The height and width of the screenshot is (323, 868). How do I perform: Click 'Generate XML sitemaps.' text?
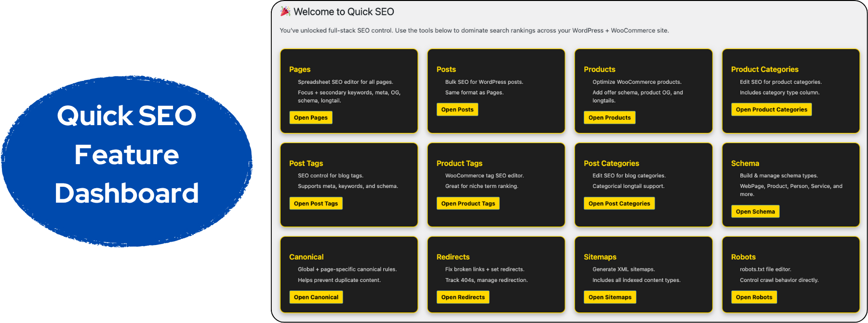coord(624,270)
